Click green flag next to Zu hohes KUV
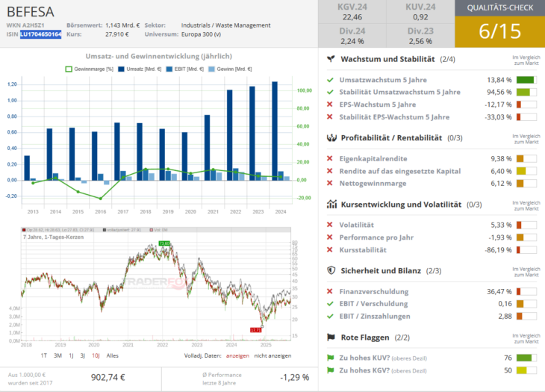This screenshot has height=392, width=545. 331,358
